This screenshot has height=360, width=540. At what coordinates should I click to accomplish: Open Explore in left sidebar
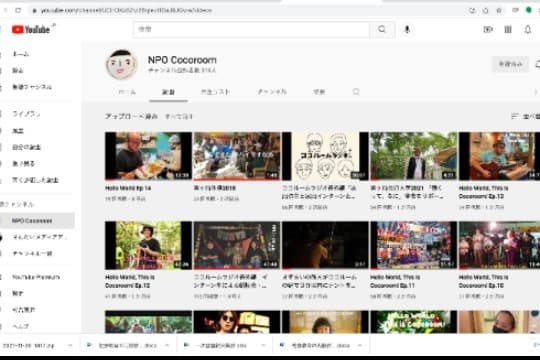point(18,71)
